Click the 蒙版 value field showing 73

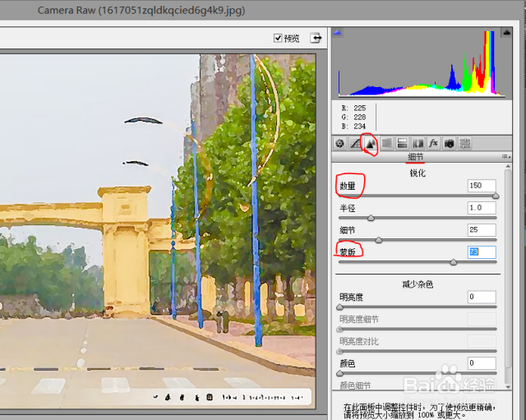click(x=482, y=252)
